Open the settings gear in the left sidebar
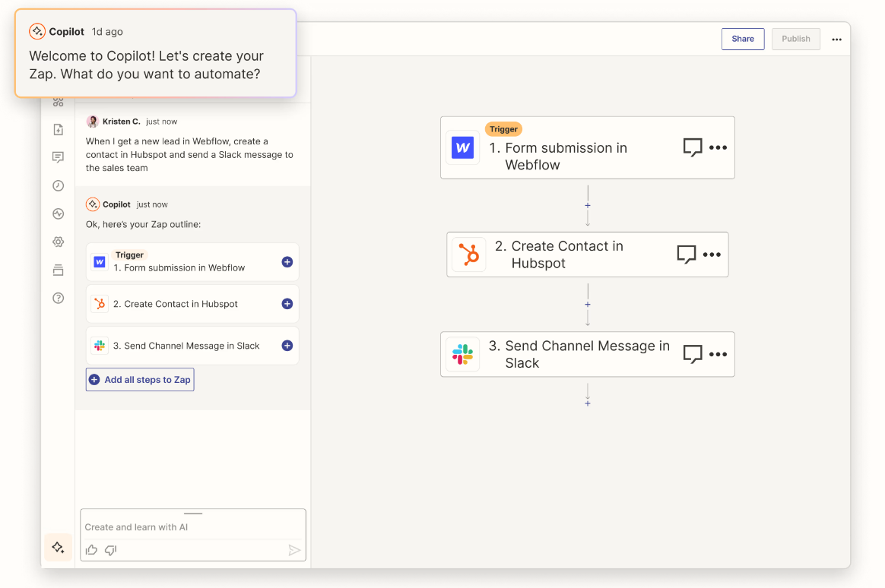This screenshot has height=588, width=885. pyautogui.click(x=58, y=242)
